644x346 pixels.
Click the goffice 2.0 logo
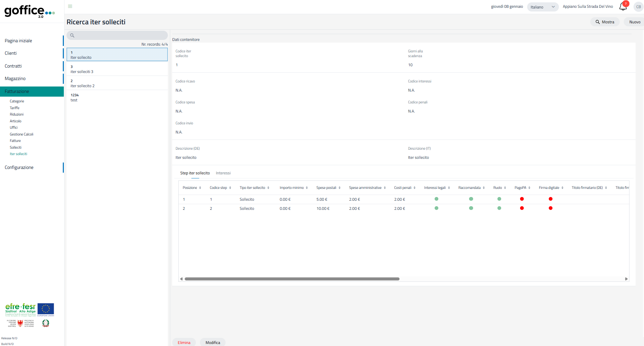(x=29, y=11)
